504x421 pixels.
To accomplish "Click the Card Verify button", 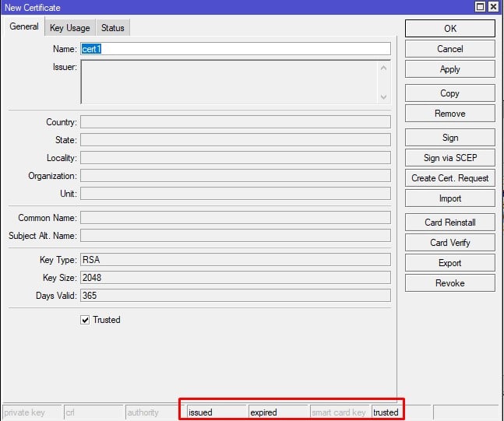I will pos(450,243).
